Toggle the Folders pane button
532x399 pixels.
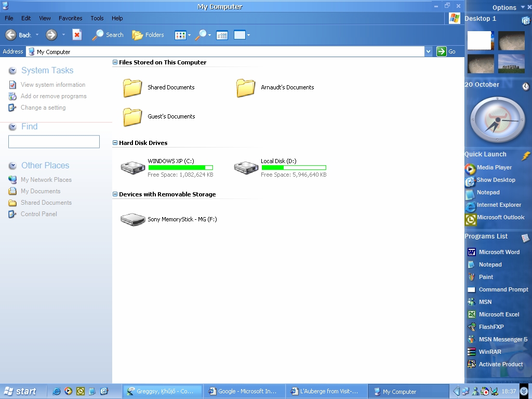(148, 35)
